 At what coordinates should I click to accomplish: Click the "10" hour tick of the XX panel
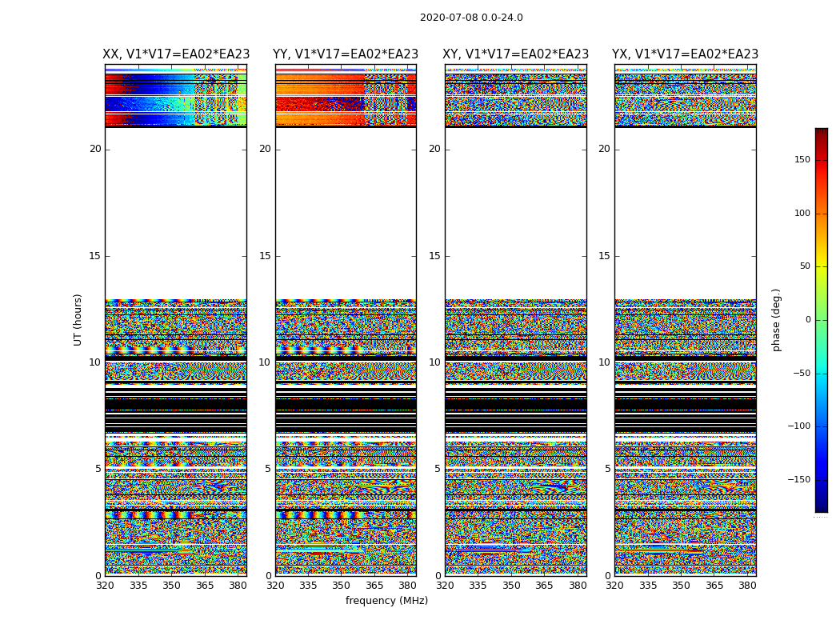pos(95,362)
